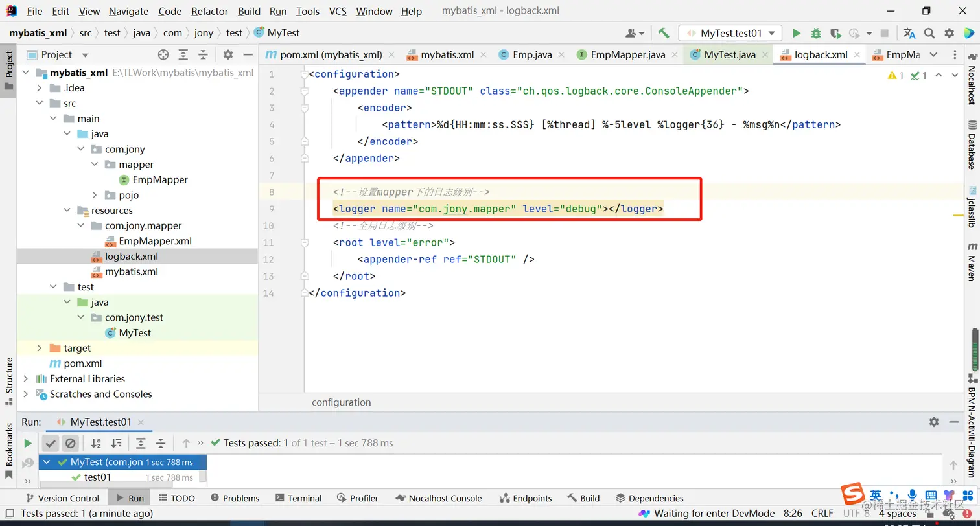
Task: Expand all nodes in the Project panel
Action: [183, 55]
